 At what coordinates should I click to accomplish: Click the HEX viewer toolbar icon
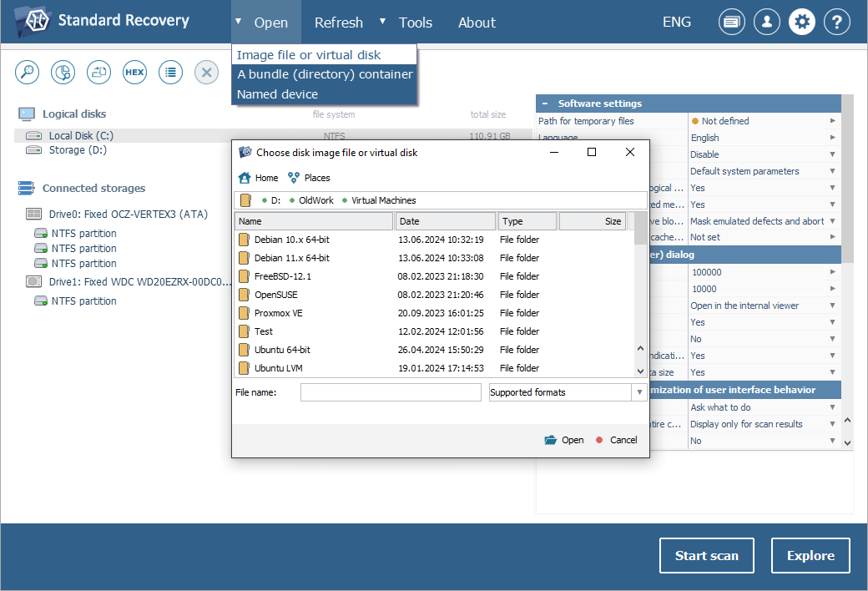pos(134,73)
